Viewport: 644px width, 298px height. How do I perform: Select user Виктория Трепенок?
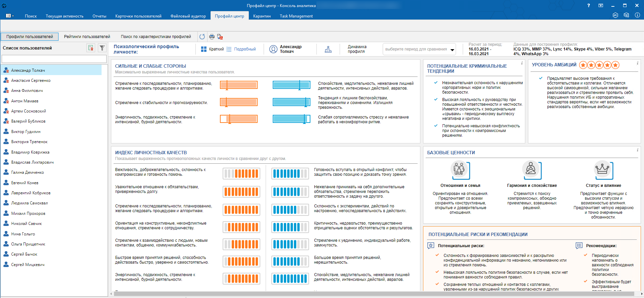(x=51, y=141)
